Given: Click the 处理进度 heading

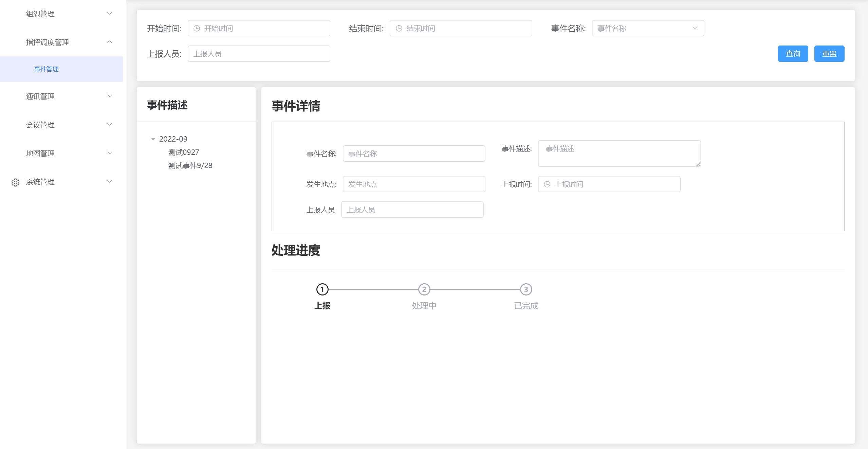Looking at the screenshot, I should (x=296, y=250).
